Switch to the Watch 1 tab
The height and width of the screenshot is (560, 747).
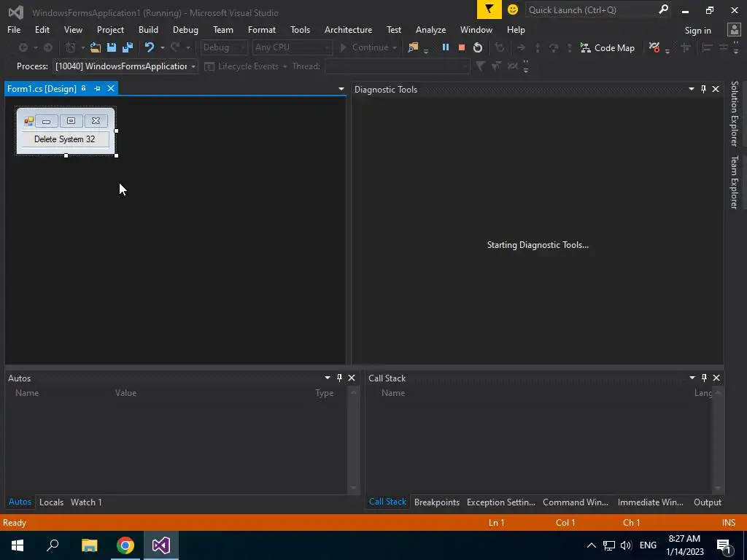86,502
